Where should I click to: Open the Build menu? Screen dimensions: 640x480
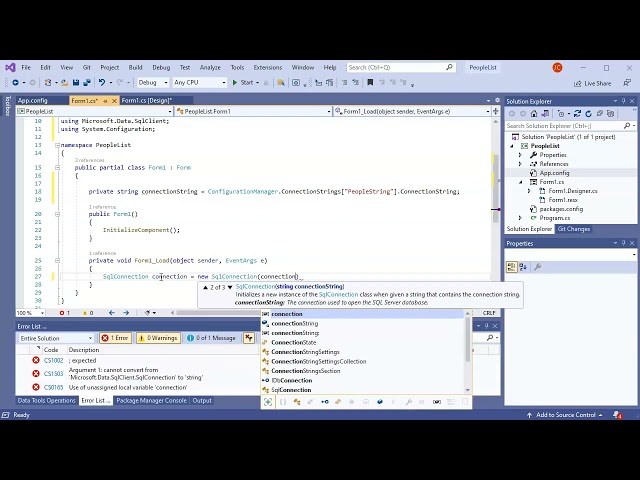click(x=136, y=68)
